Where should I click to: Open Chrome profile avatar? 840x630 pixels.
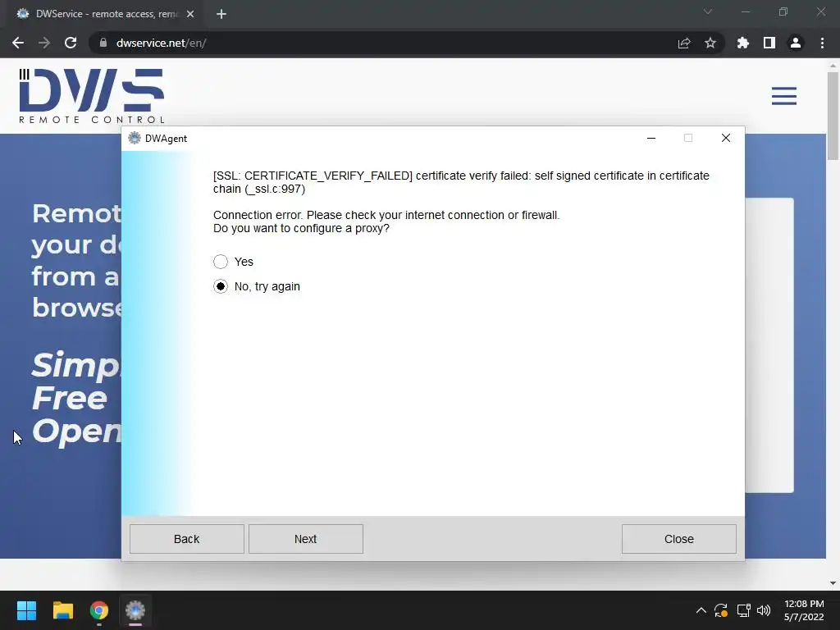pos(796,43)
